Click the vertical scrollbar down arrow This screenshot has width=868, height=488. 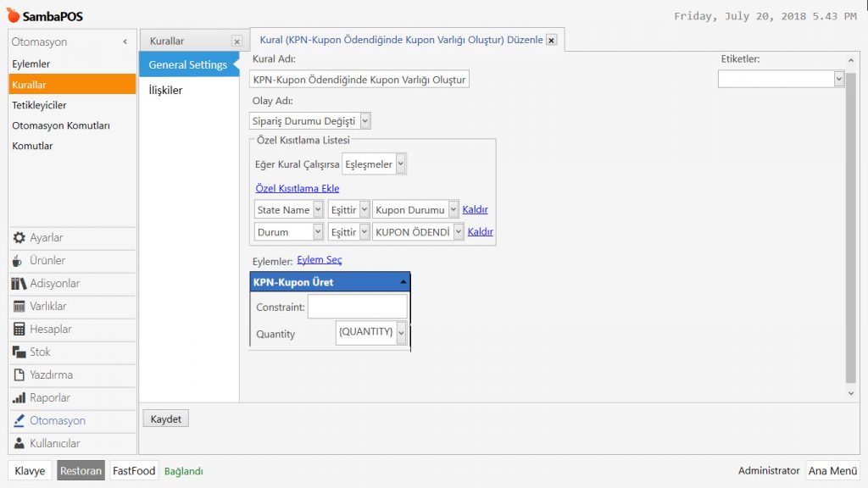coord(851,393)
